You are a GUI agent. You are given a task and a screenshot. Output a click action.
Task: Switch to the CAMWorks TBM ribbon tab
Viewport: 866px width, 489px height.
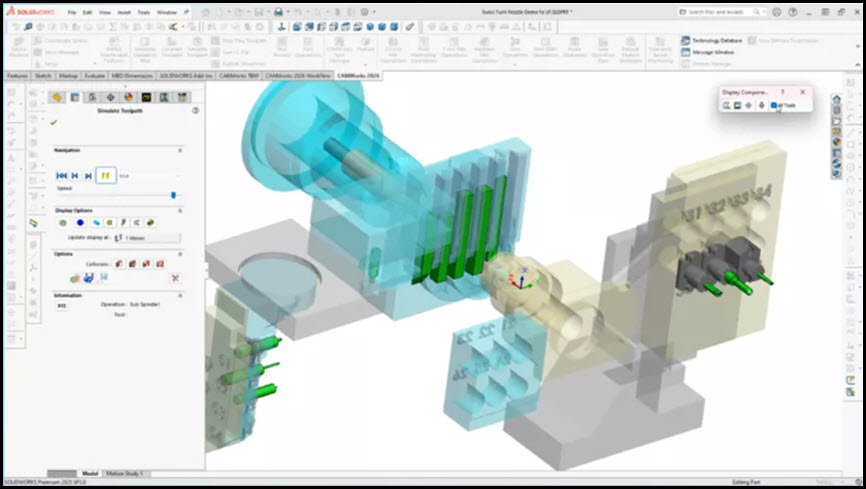tap(239, 76)
